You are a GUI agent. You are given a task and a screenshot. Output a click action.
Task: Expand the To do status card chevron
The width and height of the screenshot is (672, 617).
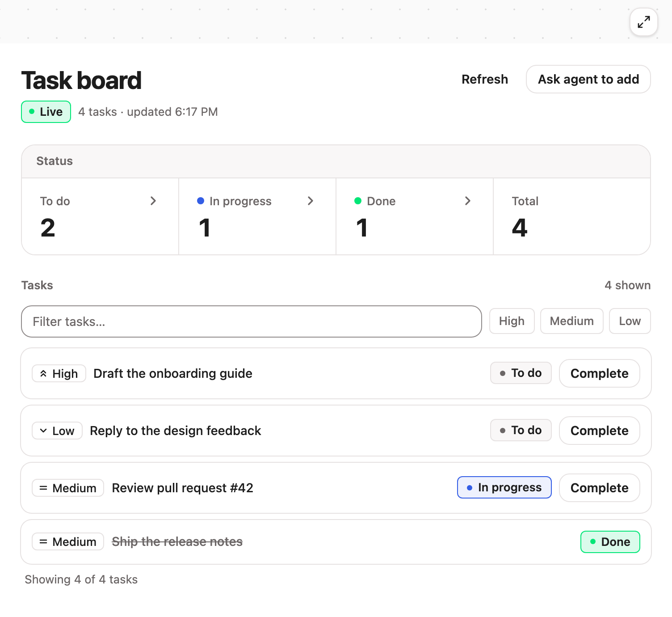click(153, 201)
